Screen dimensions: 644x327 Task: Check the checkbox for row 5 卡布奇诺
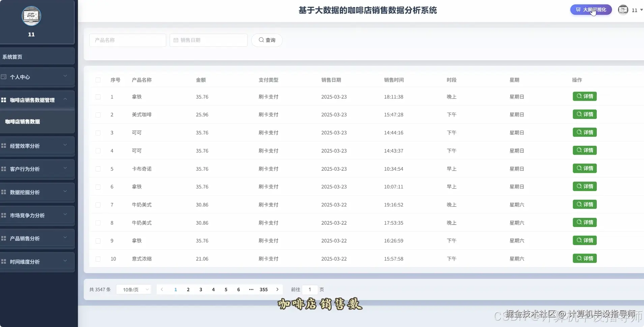point(97,169)
